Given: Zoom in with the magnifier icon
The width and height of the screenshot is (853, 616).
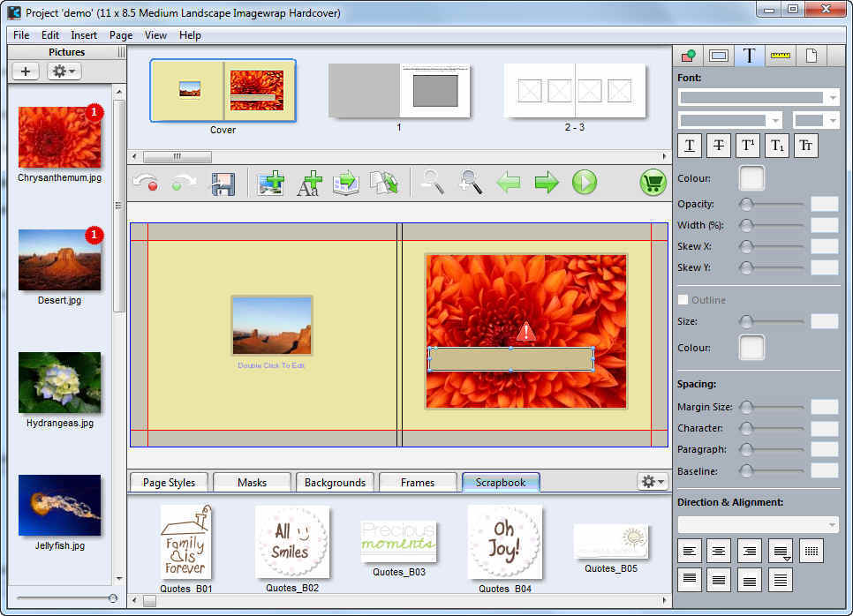Looking at the screenshot, I should pos(472,183).
